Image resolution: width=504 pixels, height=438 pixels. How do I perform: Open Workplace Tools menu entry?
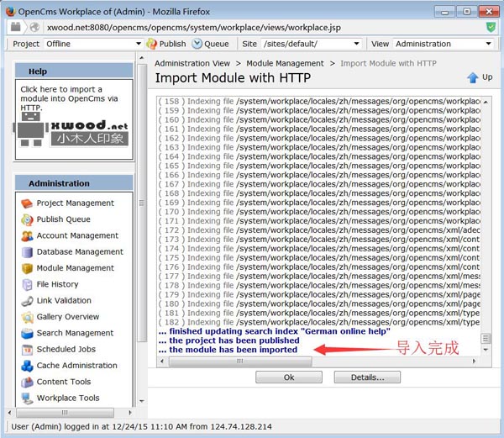point(68,398)
